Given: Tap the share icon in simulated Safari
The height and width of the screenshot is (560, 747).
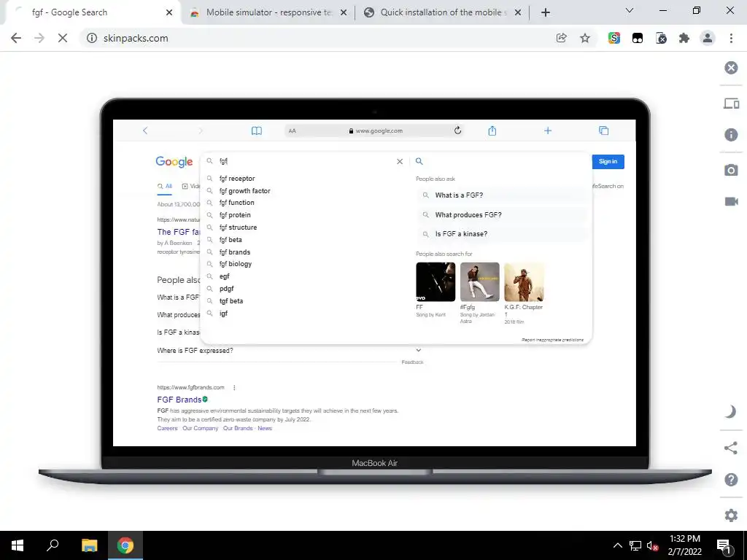Looking at the screenshot, I should pyautogui.click(x=492, y=131).
